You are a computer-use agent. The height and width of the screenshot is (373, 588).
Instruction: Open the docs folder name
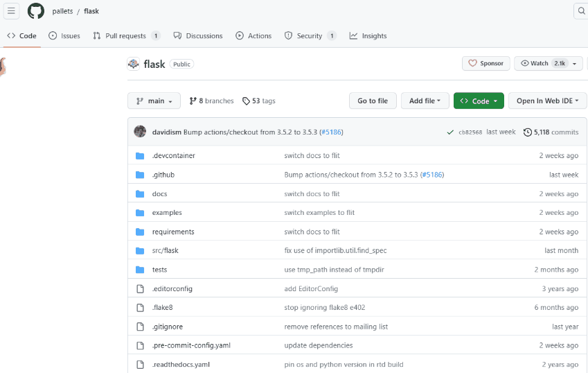[160, 194]
